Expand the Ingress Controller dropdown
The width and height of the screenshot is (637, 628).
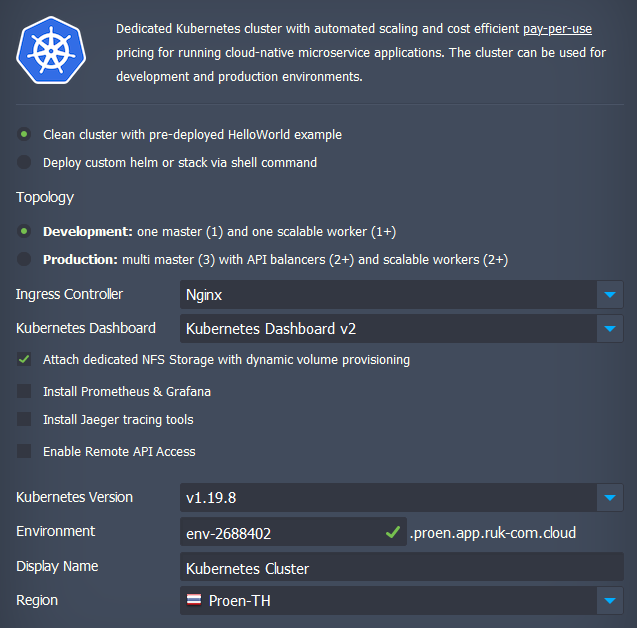(609, 295)
